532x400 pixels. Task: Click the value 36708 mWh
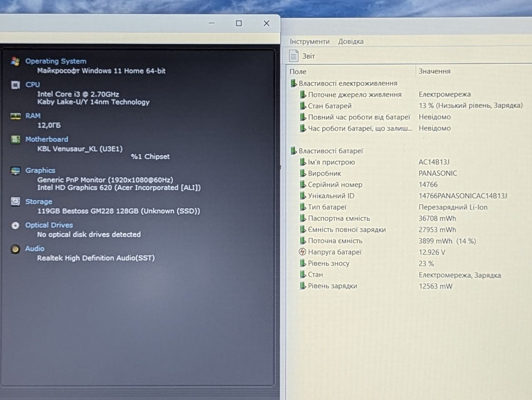click(437, 218)
